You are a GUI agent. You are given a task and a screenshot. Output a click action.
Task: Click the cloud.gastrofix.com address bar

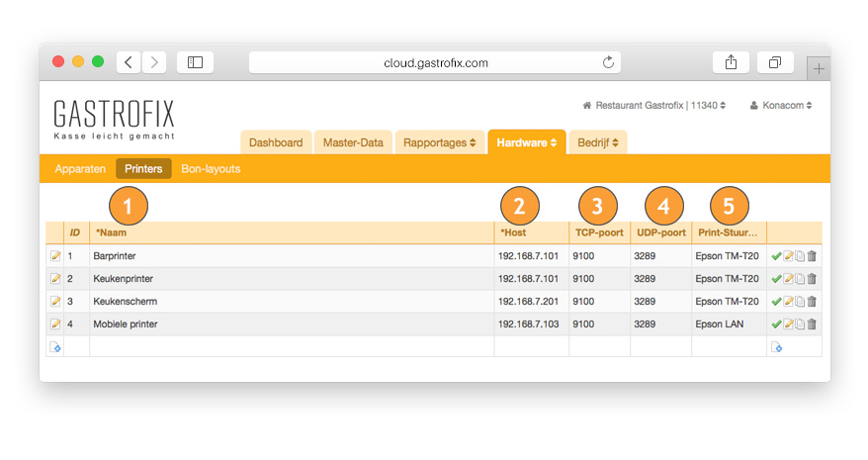click(435, 62)
